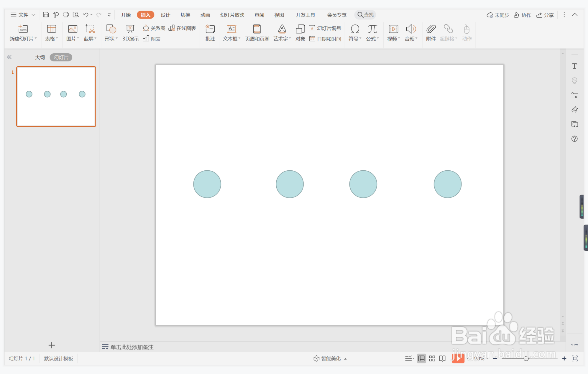
Task: Click the 分享 share button
Action: pyautogui.click(x=545, y=15)
